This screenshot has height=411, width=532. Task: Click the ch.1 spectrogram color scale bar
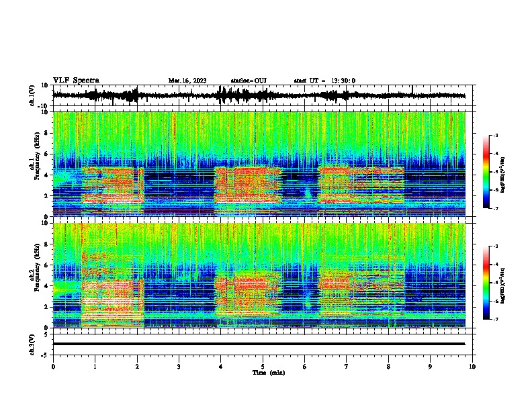[x=486, y=172]
